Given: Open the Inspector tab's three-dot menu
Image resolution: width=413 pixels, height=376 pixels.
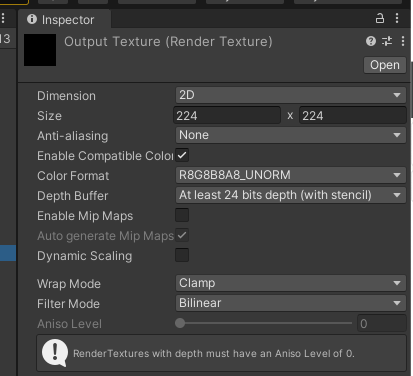Looking at the screenshot, I should pyautogui.click(x=397, y=18).
